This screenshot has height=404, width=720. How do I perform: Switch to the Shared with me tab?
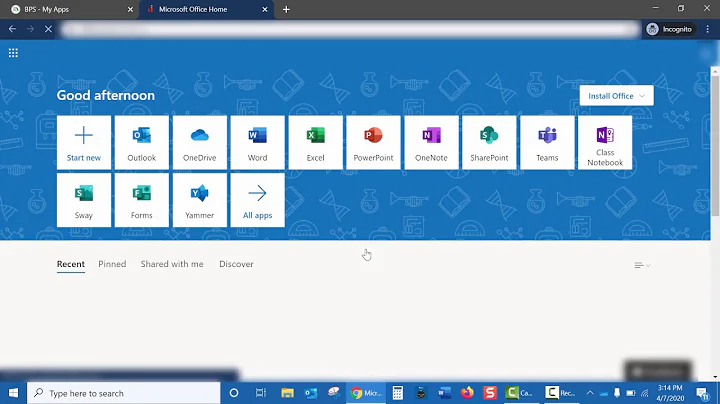pos(172,264)
